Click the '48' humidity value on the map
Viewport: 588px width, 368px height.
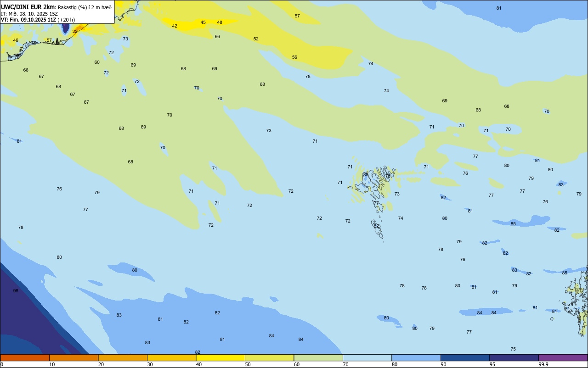[220, 22]
